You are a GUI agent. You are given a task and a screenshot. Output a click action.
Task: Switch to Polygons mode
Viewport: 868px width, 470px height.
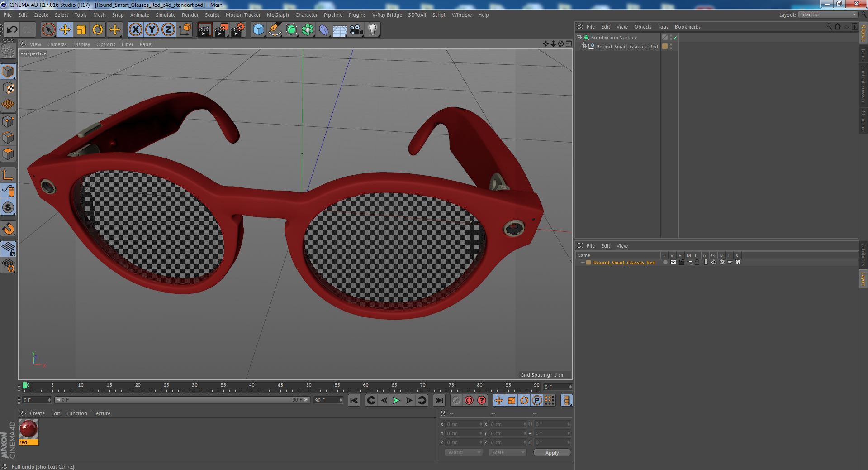click(8, 154)
